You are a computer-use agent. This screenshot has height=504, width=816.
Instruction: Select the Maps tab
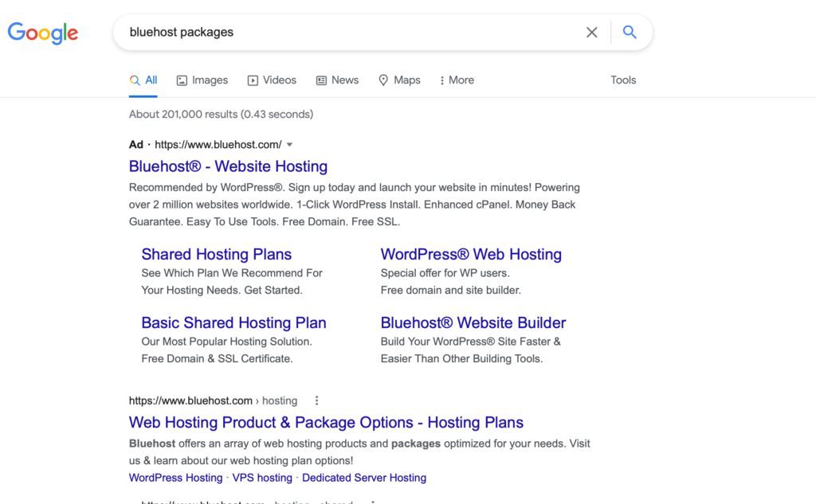(400, 80)
